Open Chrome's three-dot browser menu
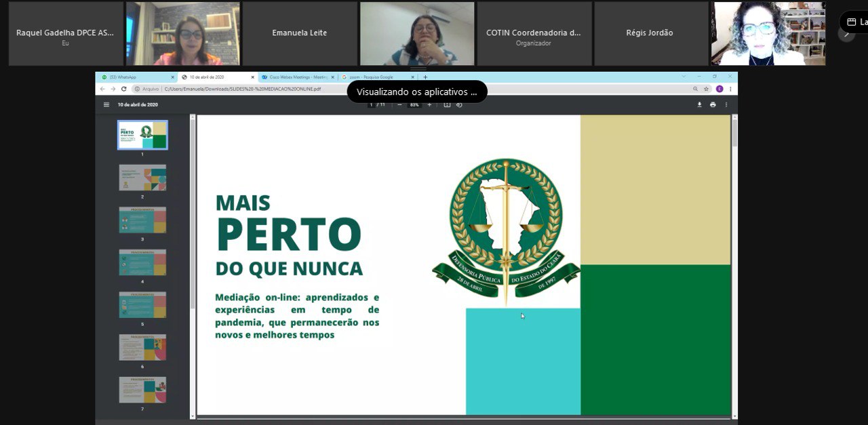Image resolution: width=868 pixels, height=425 pixels. (730, 89)
